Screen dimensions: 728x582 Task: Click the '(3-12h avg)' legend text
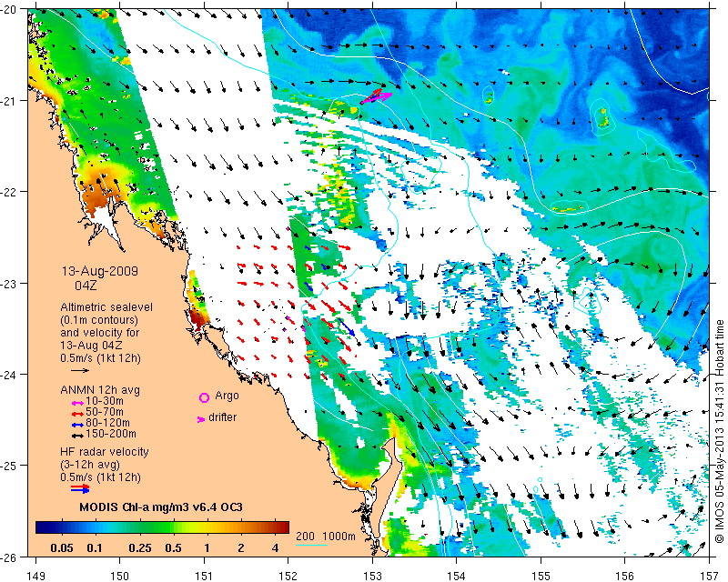coord(90,465)
